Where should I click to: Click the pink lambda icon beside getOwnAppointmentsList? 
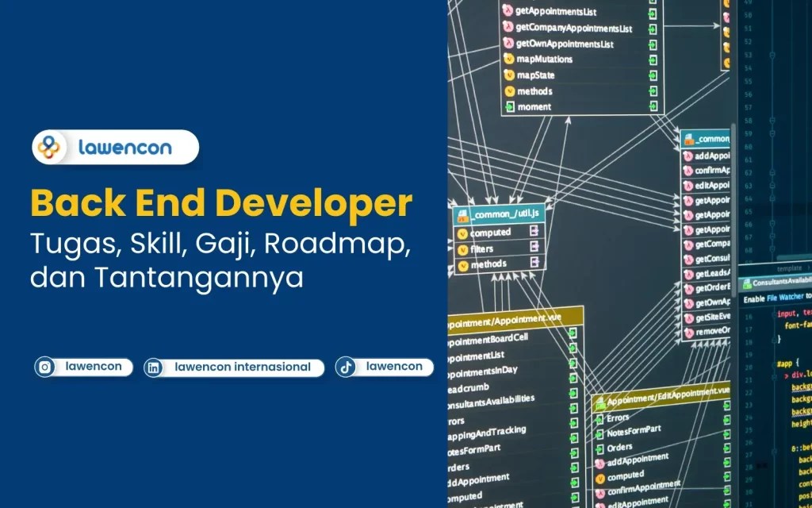point(508,44)
